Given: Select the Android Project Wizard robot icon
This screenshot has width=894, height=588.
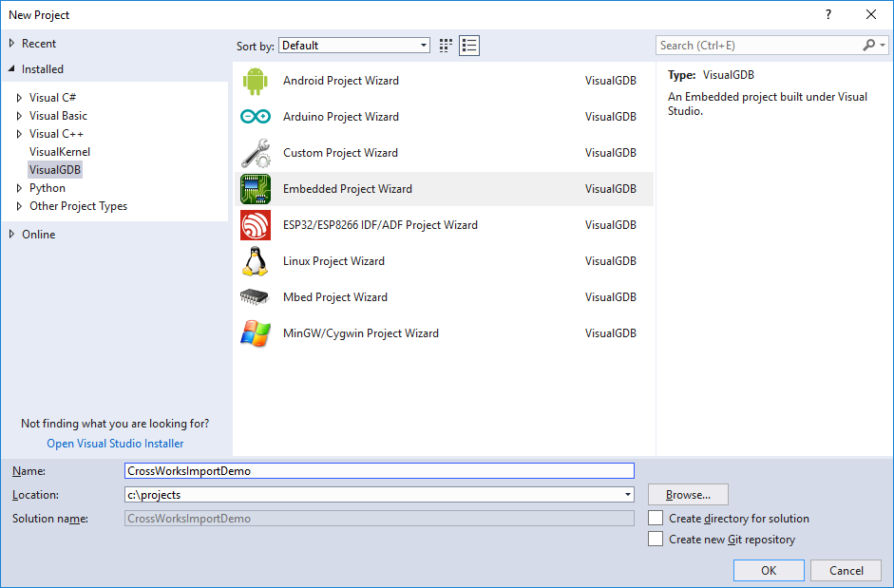Looking at the screenshot, I should [x=255, y=81].
